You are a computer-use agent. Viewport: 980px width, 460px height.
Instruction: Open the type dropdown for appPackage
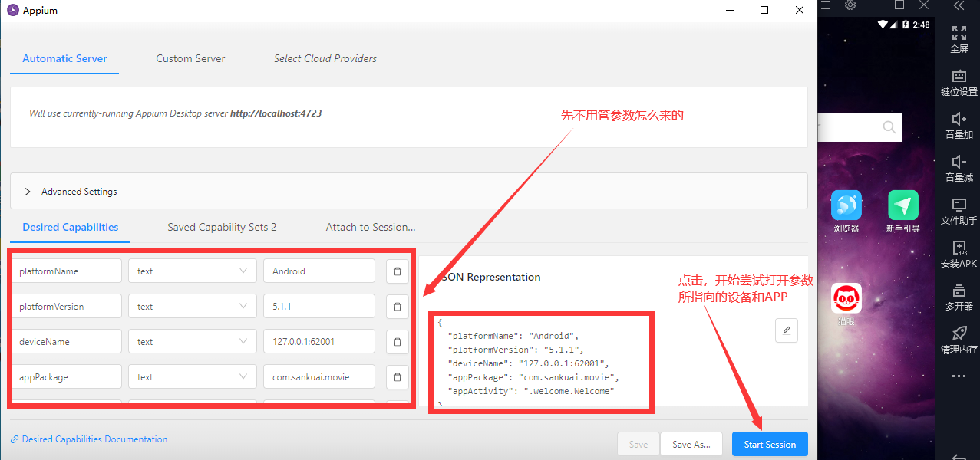tap(192, 376)
